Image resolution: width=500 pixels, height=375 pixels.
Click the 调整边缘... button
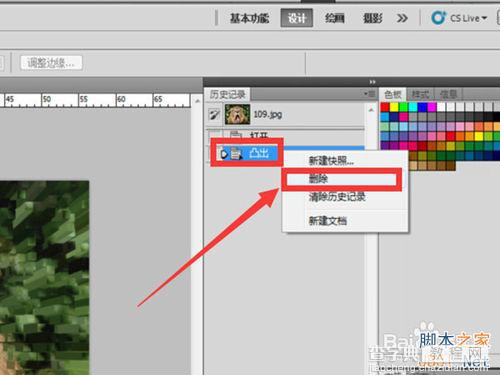point(51,62)
